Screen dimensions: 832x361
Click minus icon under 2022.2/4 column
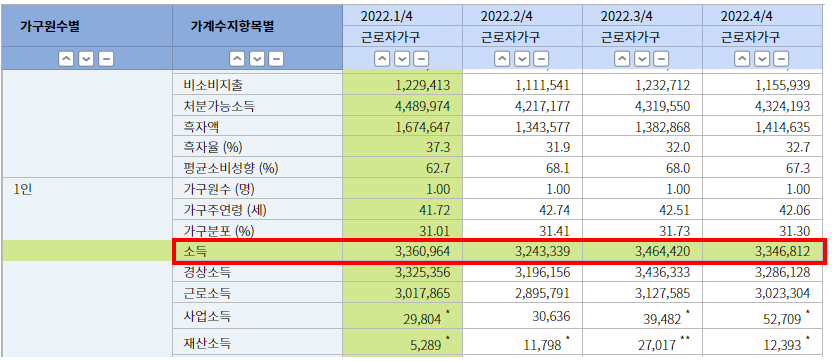click(x=542, y=59)
